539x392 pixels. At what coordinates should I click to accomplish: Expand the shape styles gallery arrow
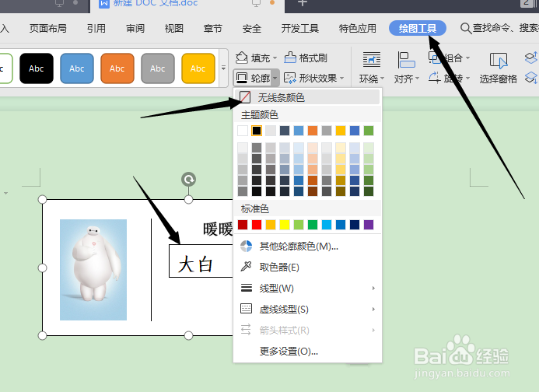(x=223, y=68)
